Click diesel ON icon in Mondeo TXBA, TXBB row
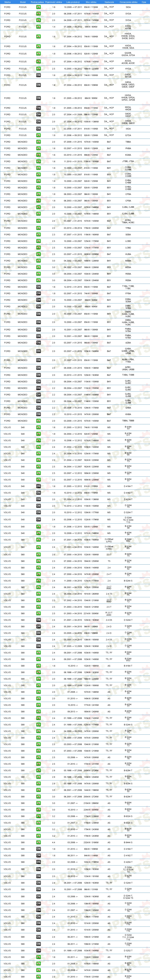This screenshot has width=150, height=980. (38, 375)
